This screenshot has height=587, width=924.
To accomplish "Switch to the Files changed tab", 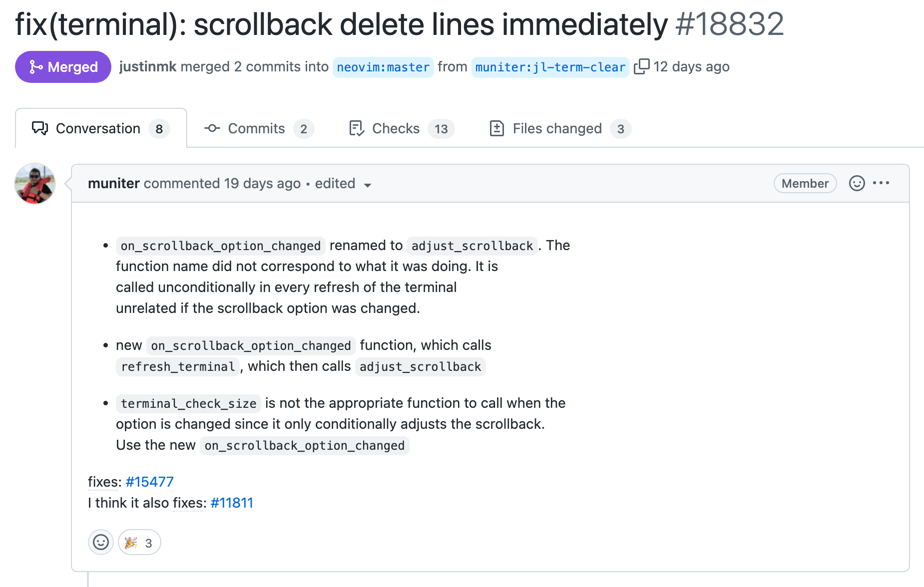I will click(x=556, y=128).
